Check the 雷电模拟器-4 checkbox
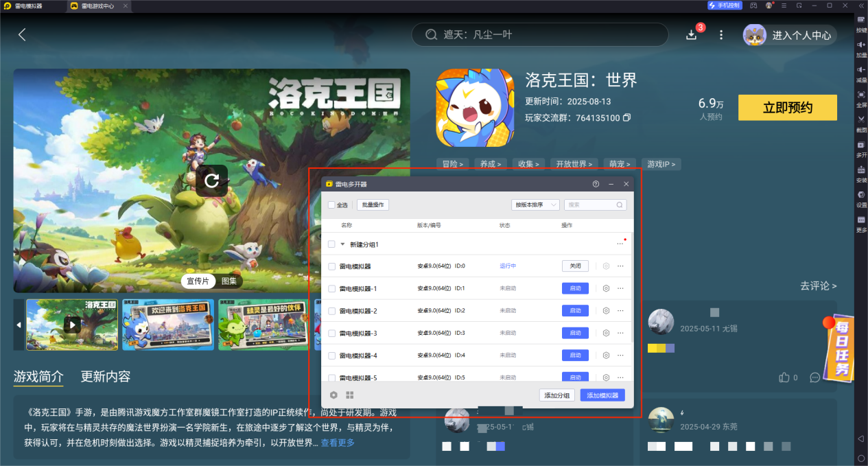 pyautogui.click(x=331, y=356)
